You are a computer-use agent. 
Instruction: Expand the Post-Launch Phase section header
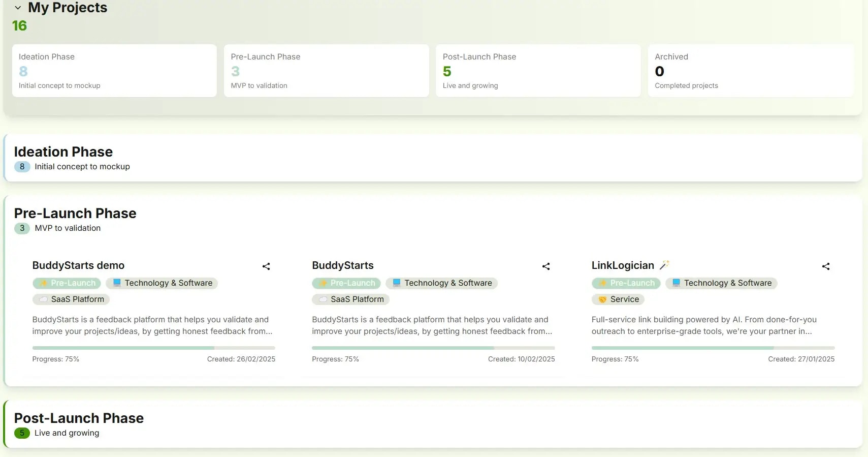point(433,424)
